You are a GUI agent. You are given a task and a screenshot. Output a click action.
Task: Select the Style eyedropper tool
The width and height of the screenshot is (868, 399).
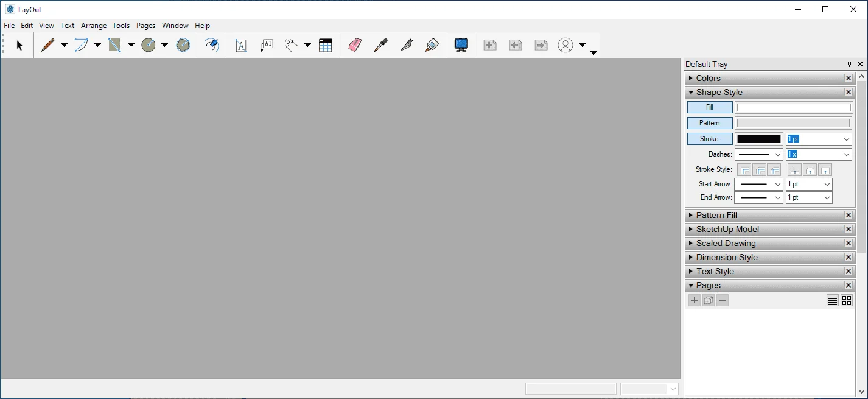[x=380, y=45]
